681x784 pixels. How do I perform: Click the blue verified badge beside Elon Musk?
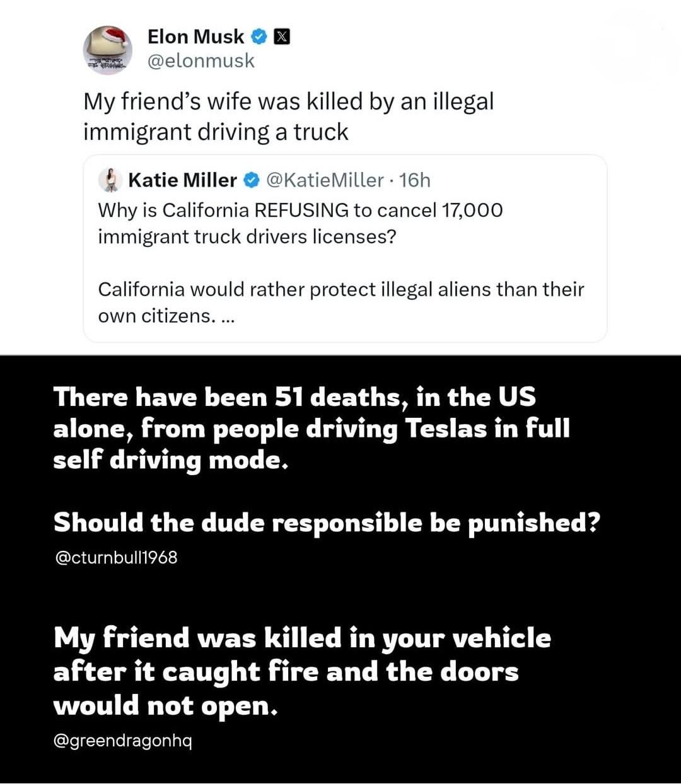pyautogui.click(x=259, y=37)
